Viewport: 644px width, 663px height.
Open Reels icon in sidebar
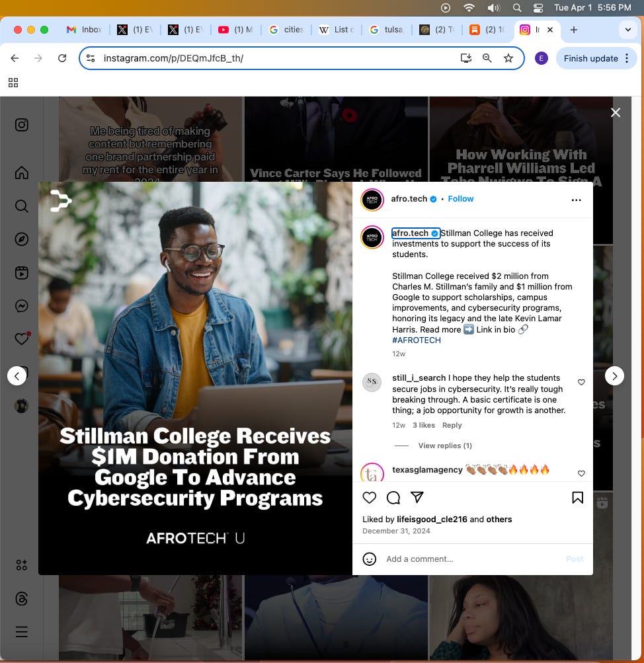pos(22,273)
